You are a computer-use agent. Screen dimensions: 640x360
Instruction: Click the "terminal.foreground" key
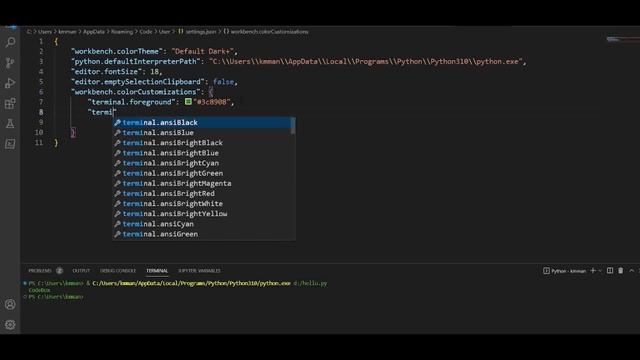[x=131, y=102]
